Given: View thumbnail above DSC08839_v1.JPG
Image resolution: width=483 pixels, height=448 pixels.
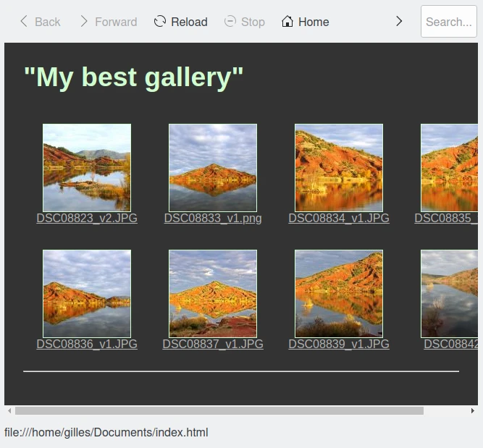Looking at the screenshot, I should (x=339, y=294).
